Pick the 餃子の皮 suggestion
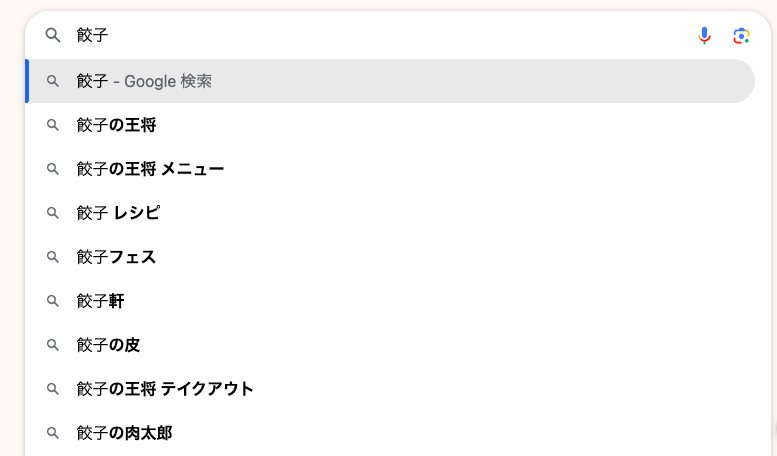This screenshot has width=777, height=456. 390,345
